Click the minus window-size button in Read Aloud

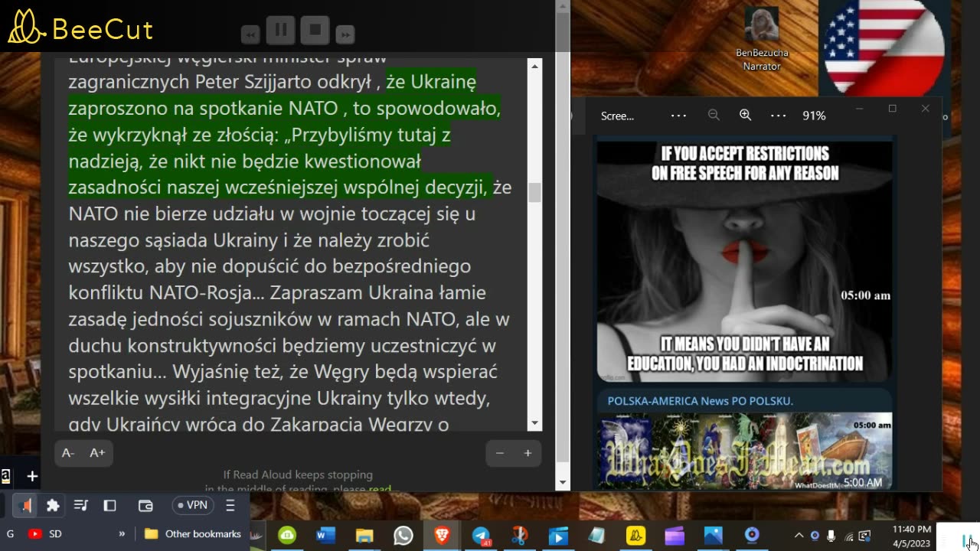500,453
